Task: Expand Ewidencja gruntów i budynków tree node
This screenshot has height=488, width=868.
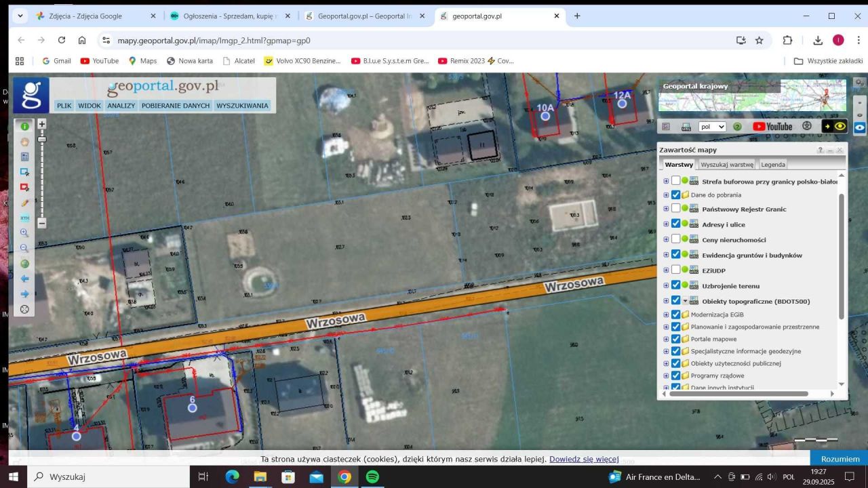Action: 666,255
